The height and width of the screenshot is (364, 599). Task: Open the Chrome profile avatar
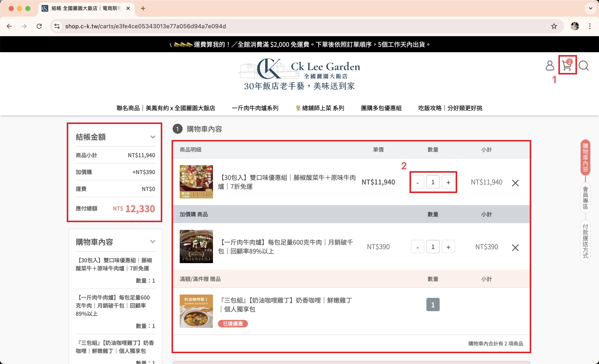click(x=575, y=26)
